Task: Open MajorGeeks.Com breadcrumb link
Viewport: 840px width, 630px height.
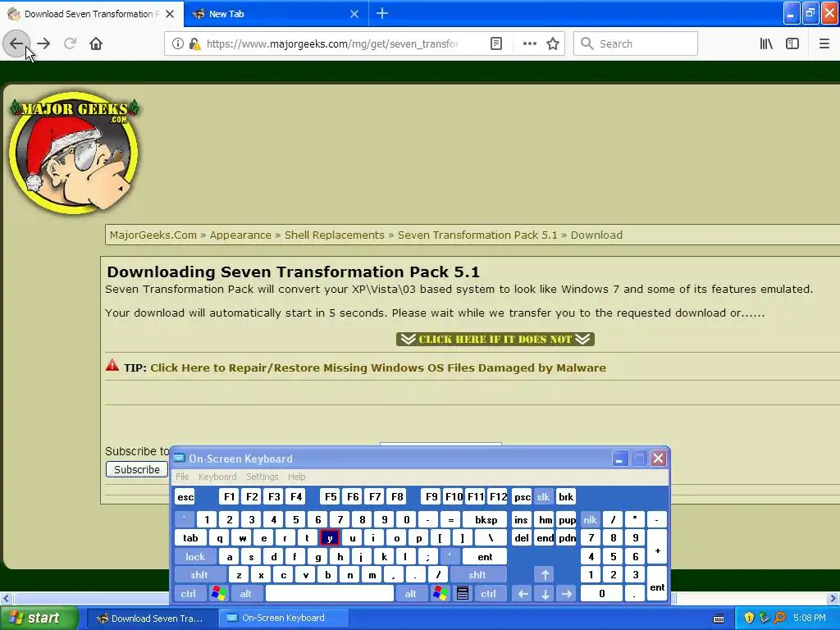Action: pos(153,235)
